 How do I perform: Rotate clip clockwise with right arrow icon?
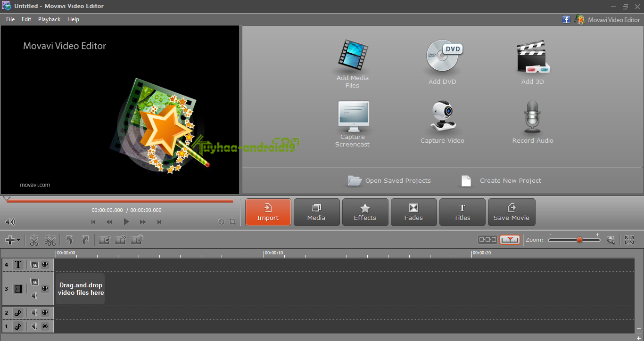[85, 240]
